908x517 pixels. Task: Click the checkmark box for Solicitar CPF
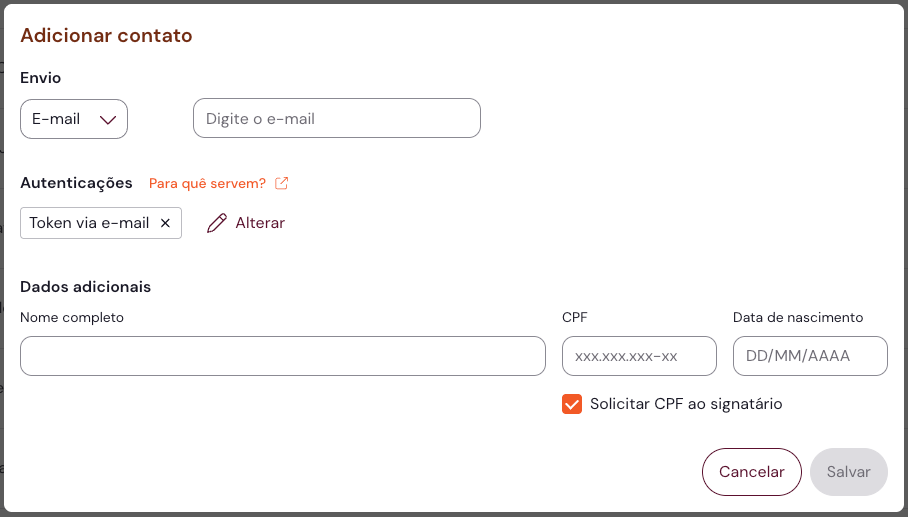[x=572, y=404]
